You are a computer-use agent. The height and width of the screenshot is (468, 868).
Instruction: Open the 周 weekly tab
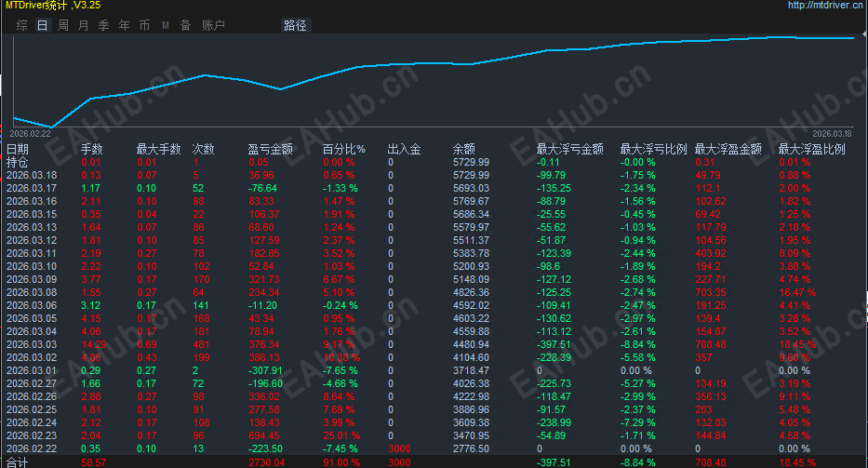[63, 25]
